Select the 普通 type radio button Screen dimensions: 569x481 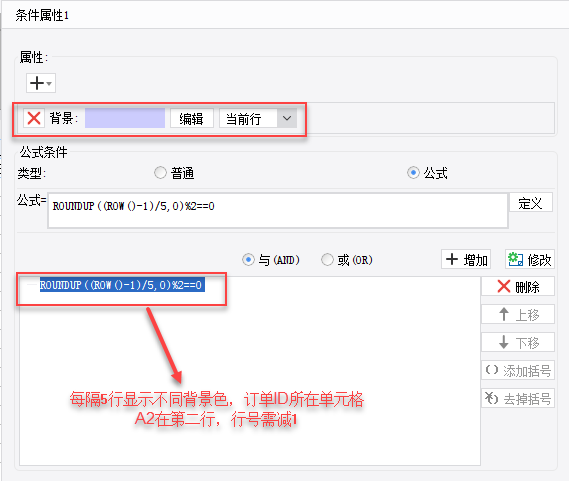point(160,173)
